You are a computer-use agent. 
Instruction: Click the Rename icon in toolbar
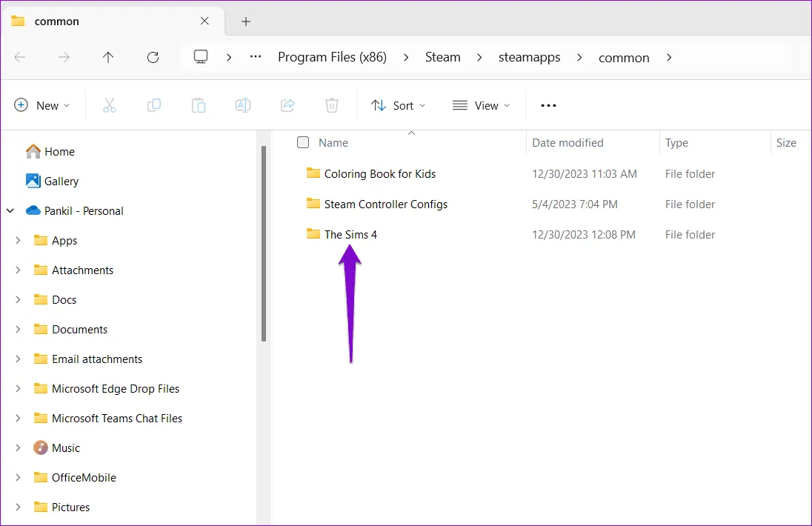[x=243, y=105]
